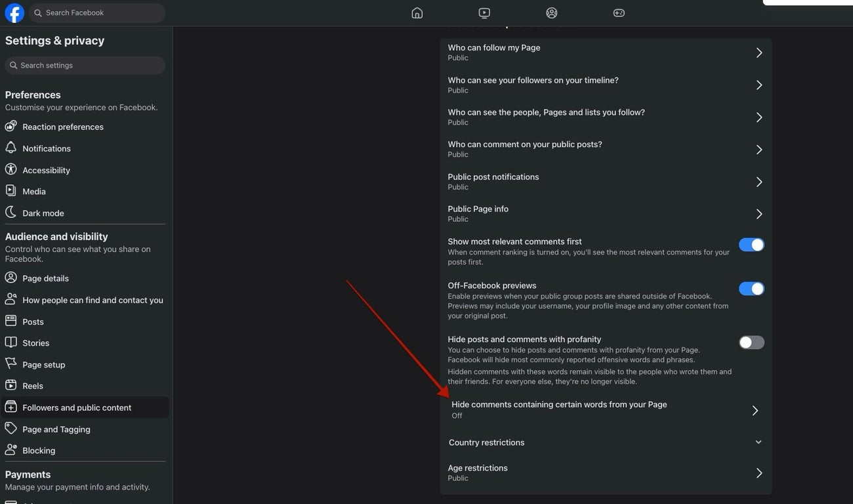
Task: Open the Gaming icon in top navigation
Action: tap(619, 12)
